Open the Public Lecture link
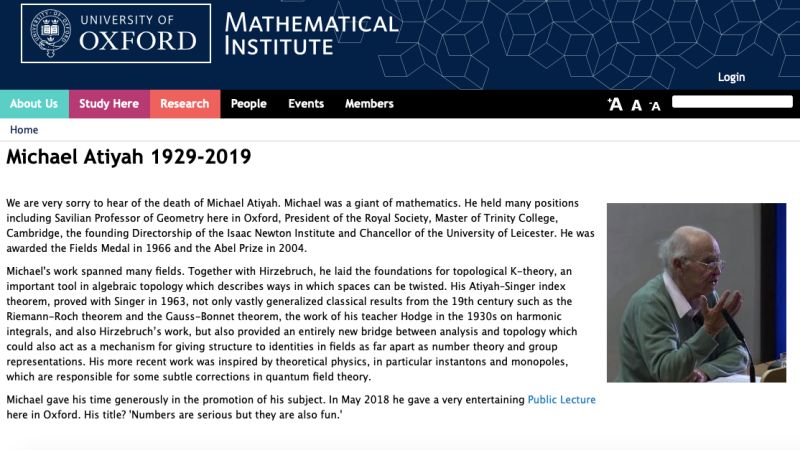Viewport: 800px width, 450px height. [x=561, y=400]
